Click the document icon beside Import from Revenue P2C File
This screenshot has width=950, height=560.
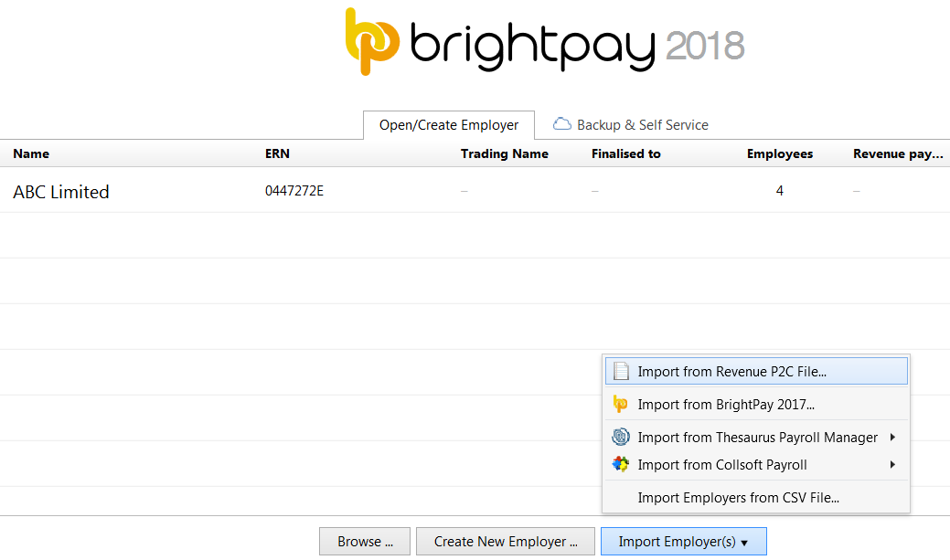(621, 371)
